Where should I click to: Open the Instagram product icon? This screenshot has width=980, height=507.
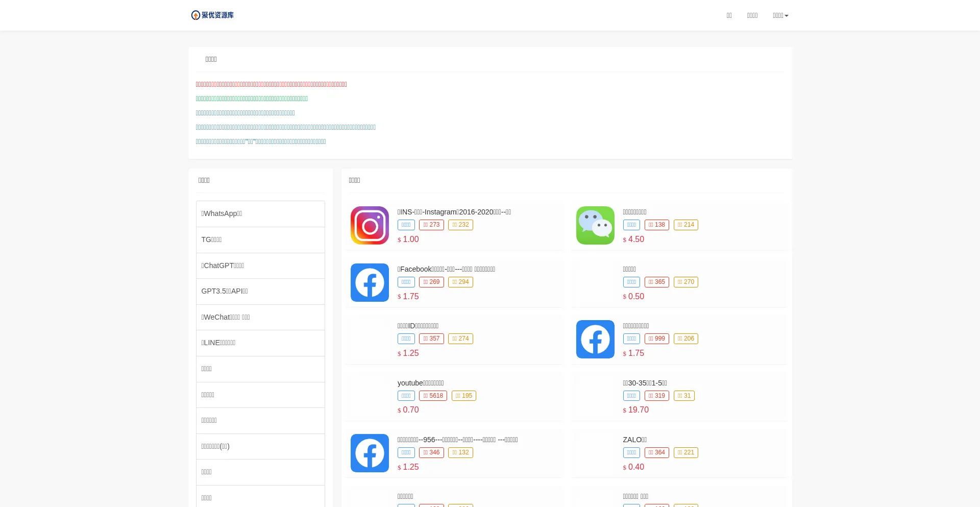pos(370,225)
